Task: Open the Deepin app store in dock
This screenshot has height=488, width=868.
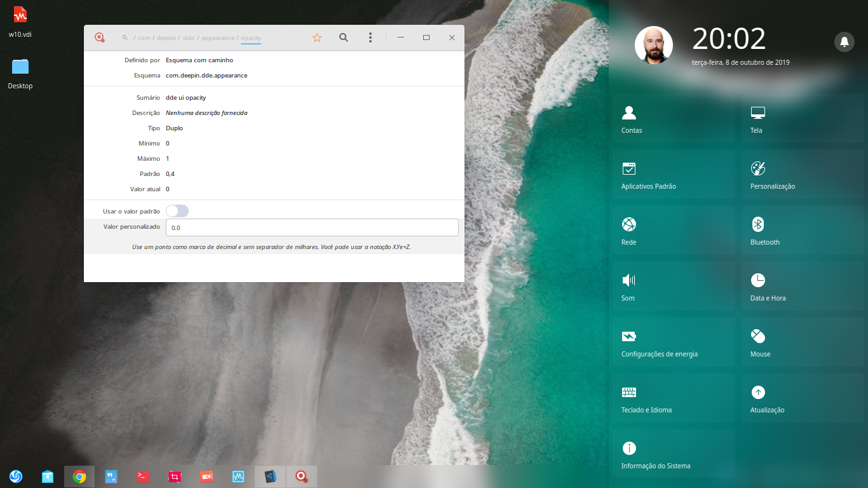Action: coord(48,477)
